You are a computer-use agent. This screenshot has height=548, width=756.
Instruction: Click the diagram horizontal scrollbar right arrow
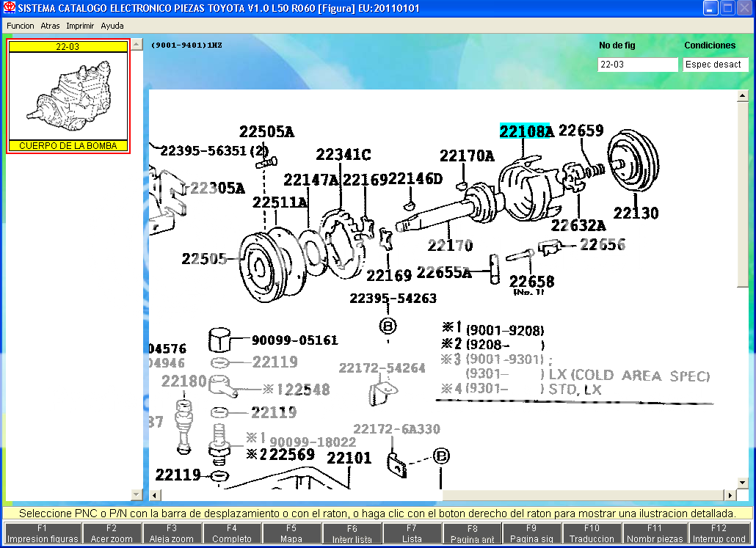tap(731, 495)
